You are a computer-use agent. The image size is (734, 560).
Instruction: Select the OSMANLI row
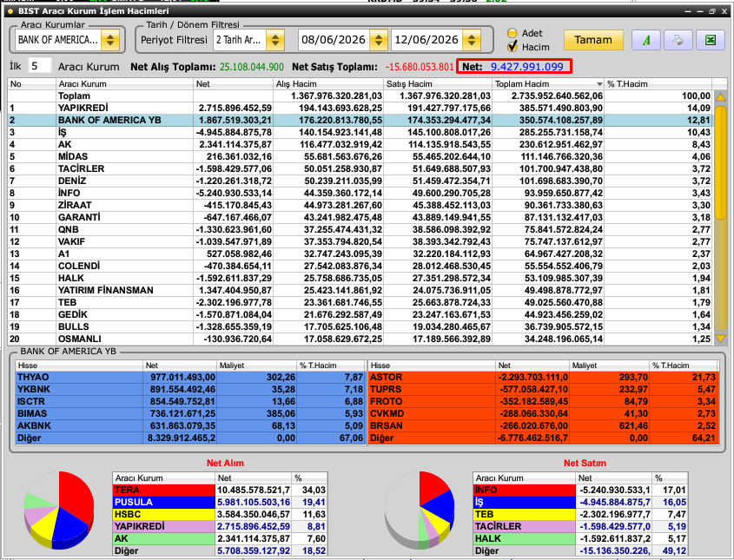pyautogui.click(x=360, y=339)
